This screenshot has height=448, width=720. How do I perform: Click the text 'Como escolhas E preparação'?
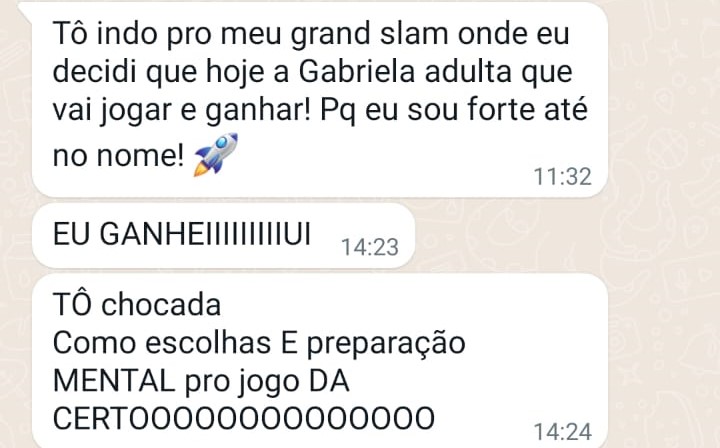pos(259,344)
